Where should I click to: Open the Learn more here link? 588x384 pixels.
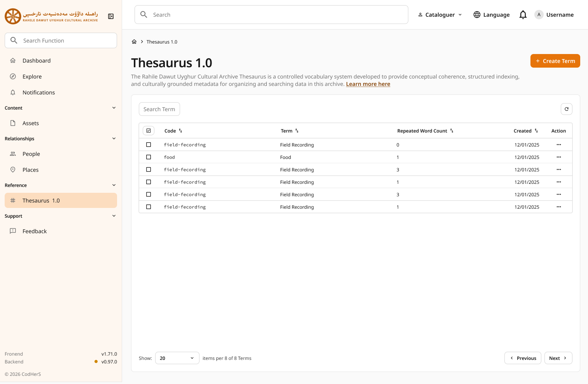point(368,84)
